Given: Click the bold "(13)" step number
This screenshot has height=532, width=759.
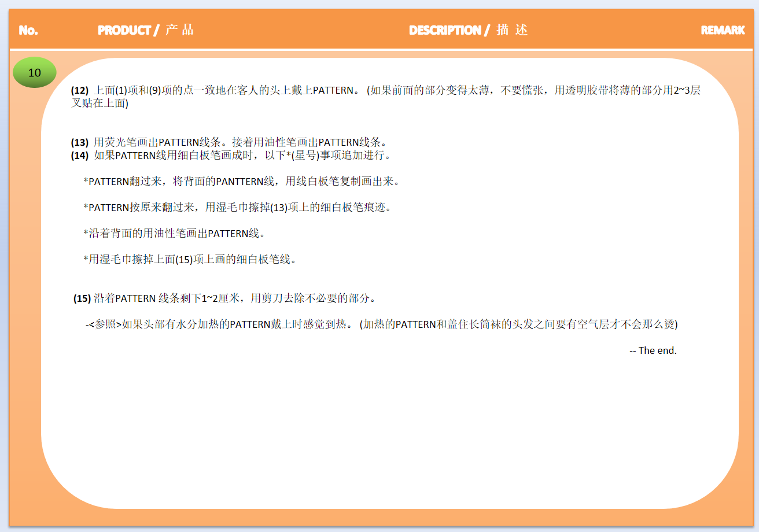Looking at the screenshot, I should coord(79,142).
